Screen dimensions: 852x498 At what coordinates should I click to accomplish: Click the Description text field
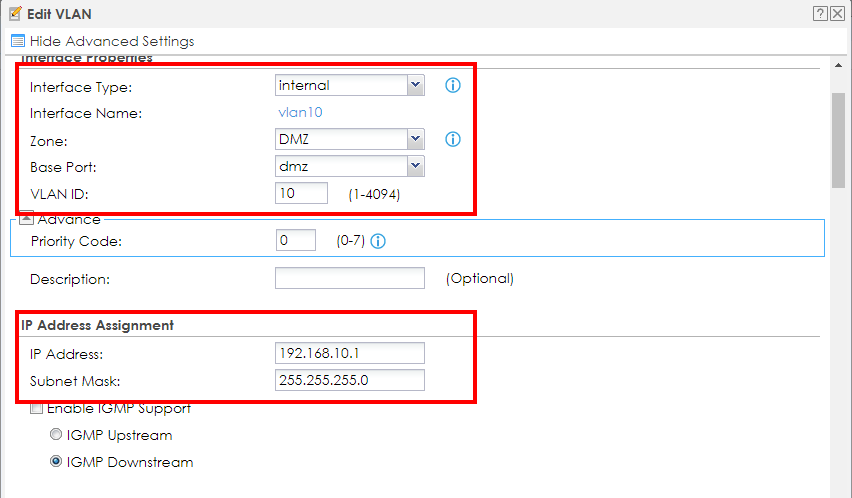pos(349,278)
